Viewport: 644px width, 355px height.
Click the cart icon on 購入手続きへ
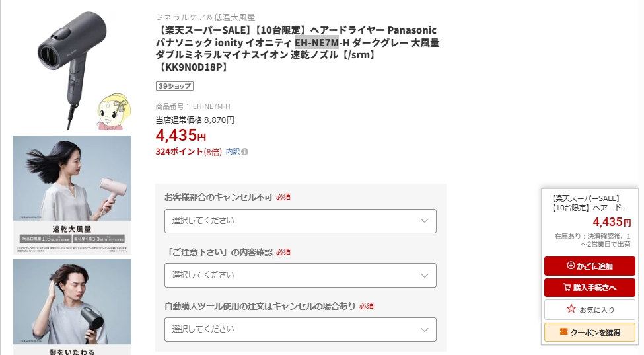pos(567,288)
